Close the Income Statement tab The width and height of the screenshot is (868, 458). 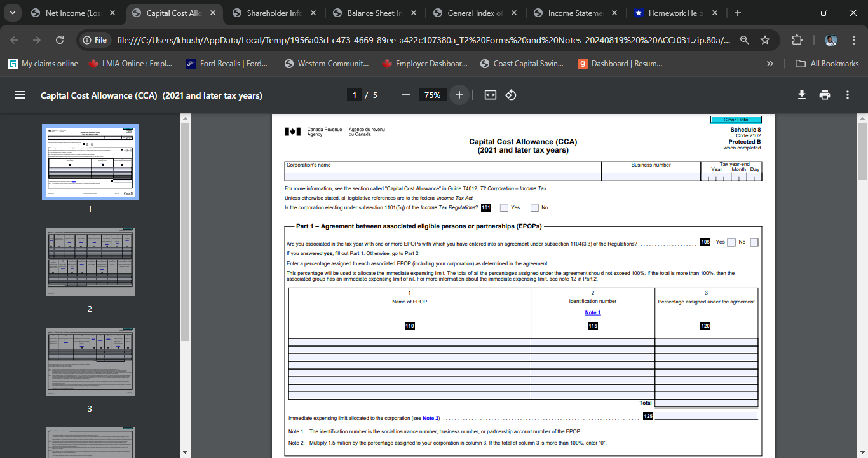(614, 13)
